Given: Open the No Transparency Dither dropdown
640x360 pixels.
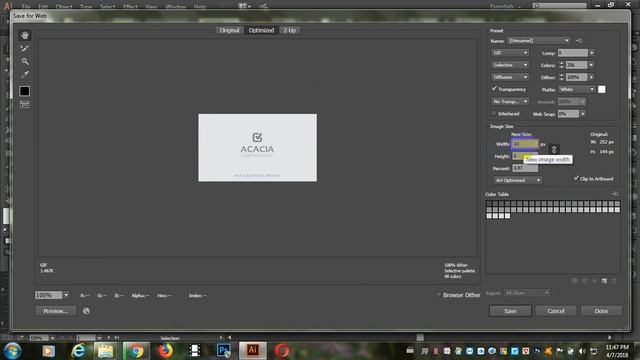Looking at the screenshot, I should [510, 101].
